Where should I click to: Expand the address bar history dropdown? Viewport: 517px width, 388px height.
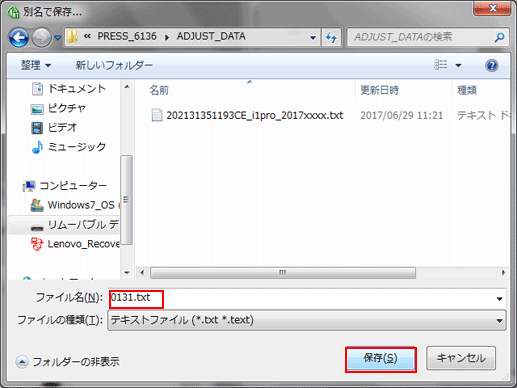pos(313,37)
